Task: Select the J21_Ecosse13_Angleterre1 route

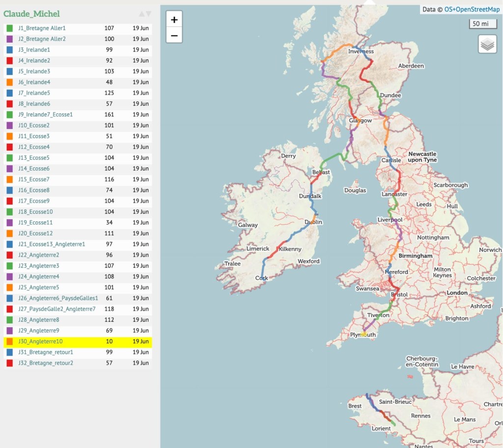Action: 52,244
